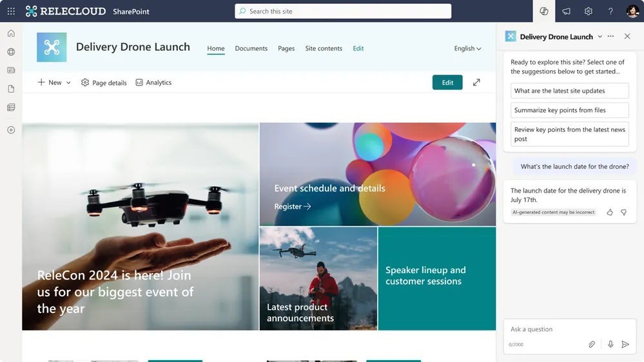This screenshot has width=644, height=362.
Task: Click the attach paperclip icon
Action: coord(592,345)
